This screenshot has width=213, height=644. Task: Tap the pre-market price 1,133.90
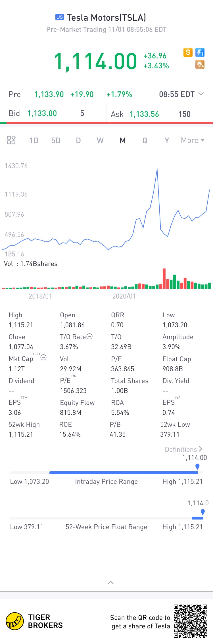pyautogui.click(x=49, y=94)
